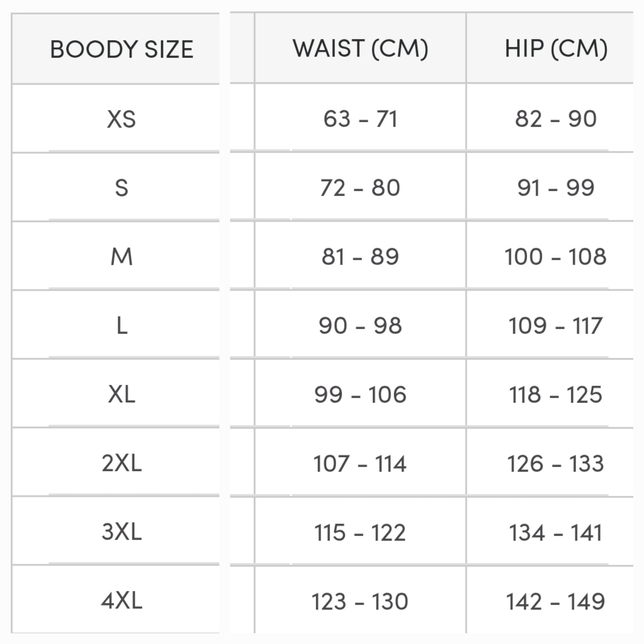Click the hip cell showing 109 - 117

pos(556,326)
